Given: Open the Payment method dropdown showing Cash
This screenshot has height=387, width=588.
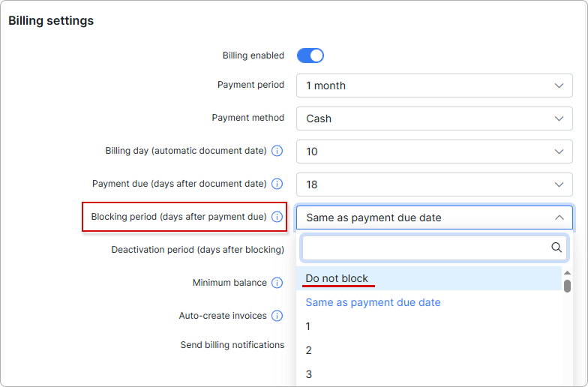Looking at the screenshot, I should tap(434, 118).
